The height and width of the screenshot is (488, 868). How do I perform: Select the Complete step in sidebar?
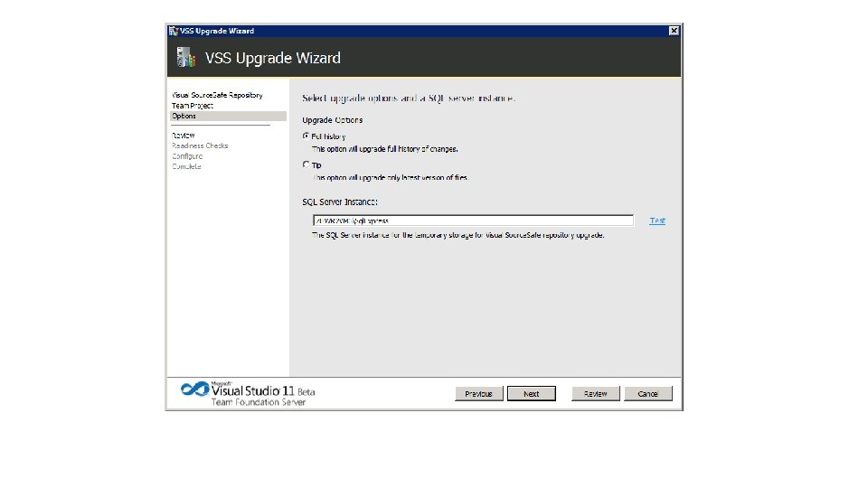coord(186,166)
